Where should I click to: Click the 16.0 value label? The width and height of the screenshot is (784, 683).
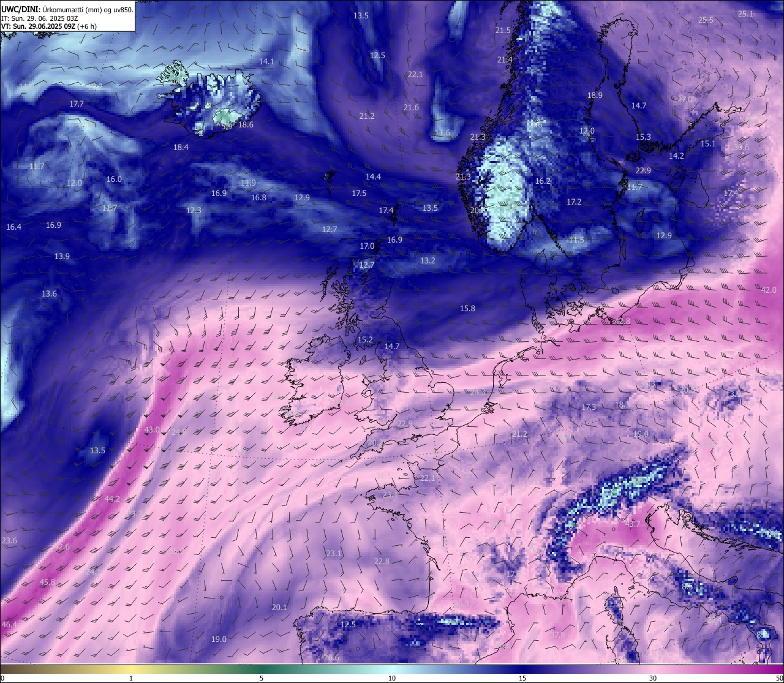[114, 179]
